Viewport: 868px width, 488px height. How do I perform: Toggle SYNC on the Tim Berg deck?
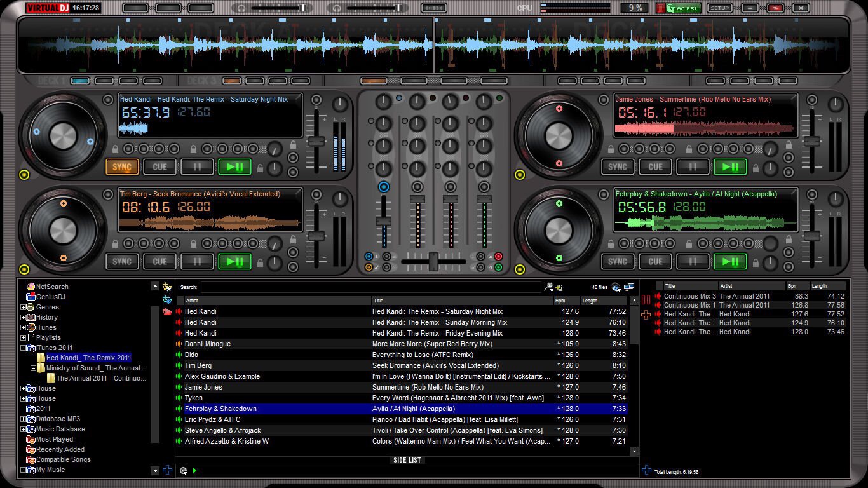tap(122, 261)
